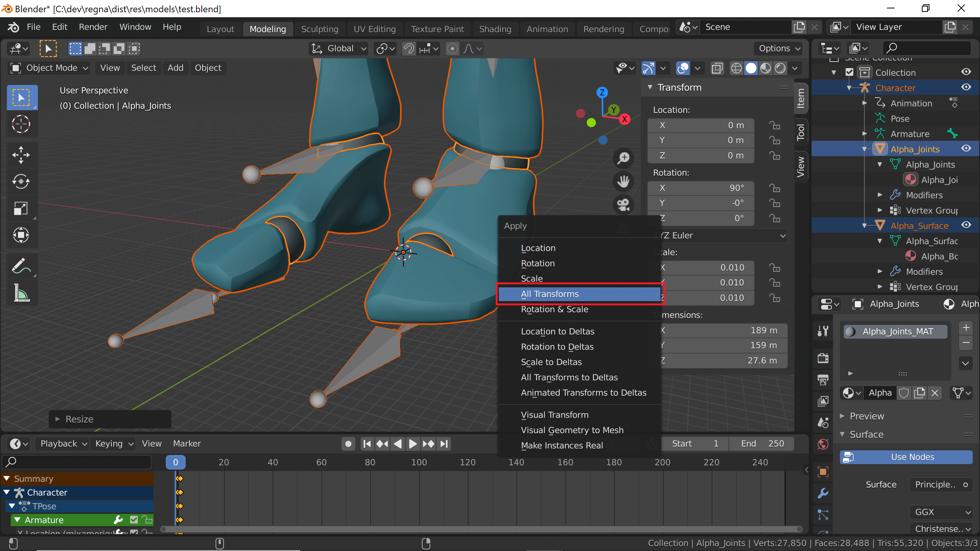Select the Cursor tool in the left toolbar

click(21, 124)
